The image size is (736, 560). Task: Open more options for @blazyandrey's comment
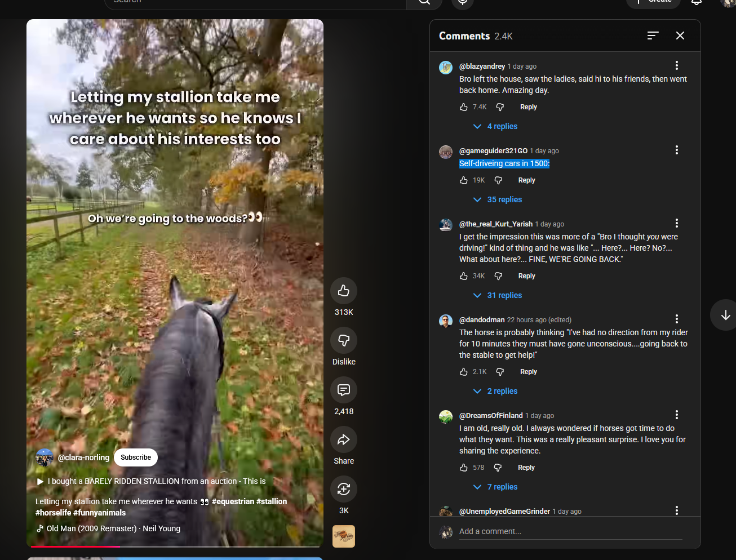676,65
